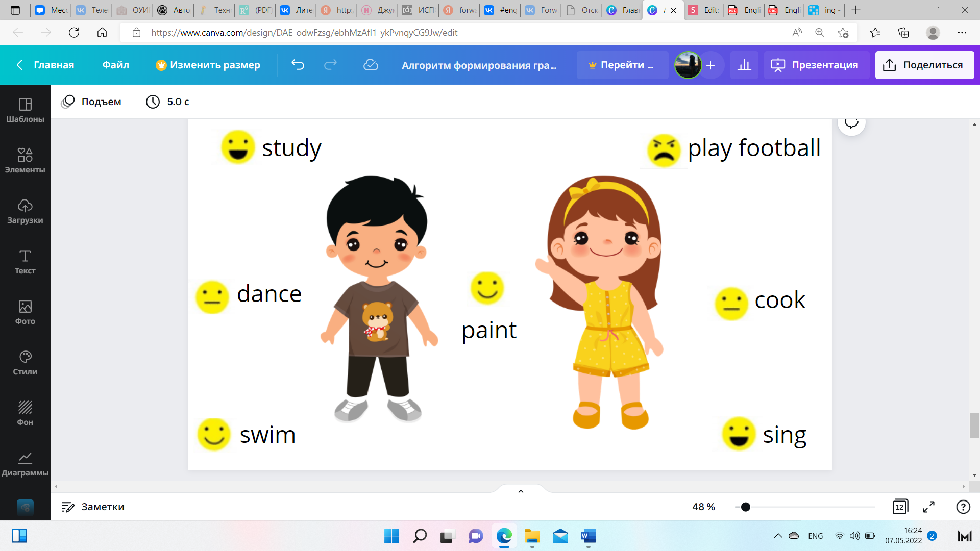Open the Загрузки uploads panel
Viewport: 980px width, 551px height.
[25, 211]
